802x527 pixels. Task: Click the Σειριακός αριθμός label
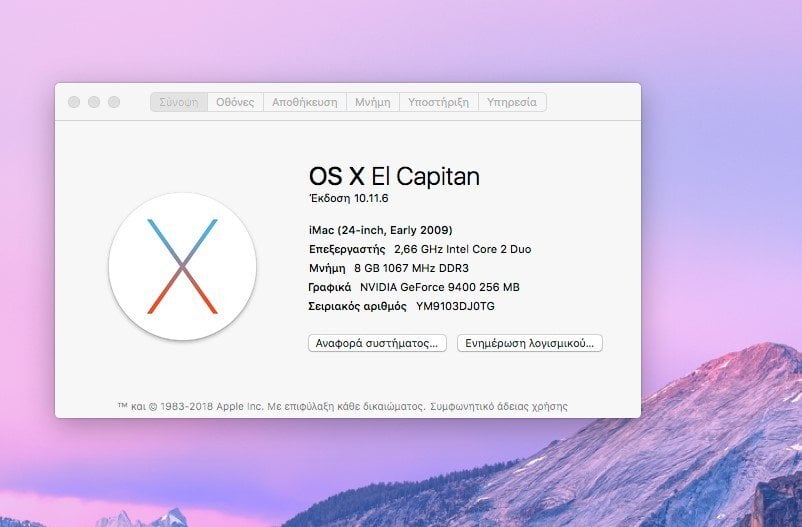click(358, 306)
